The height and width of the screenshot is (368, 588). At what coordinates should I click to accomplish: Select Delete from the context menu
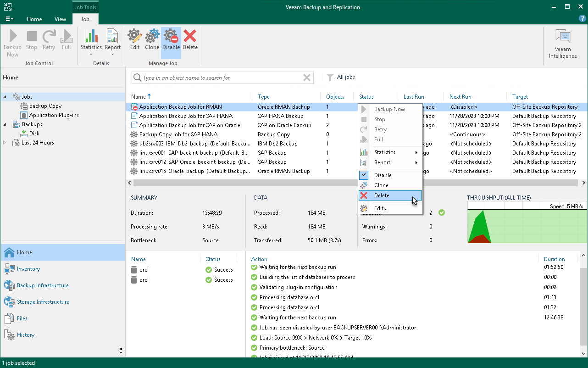(382, 195)
